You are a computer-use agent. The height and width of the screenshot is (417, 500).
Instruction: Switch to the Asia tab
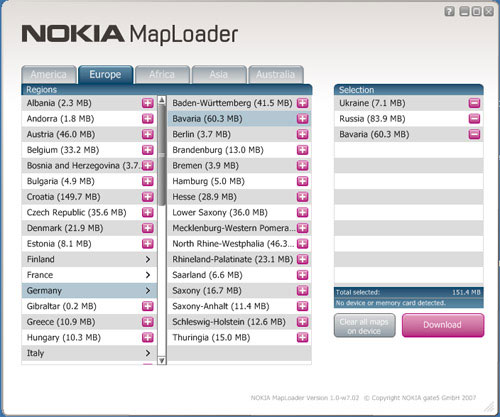coord(219,75)
